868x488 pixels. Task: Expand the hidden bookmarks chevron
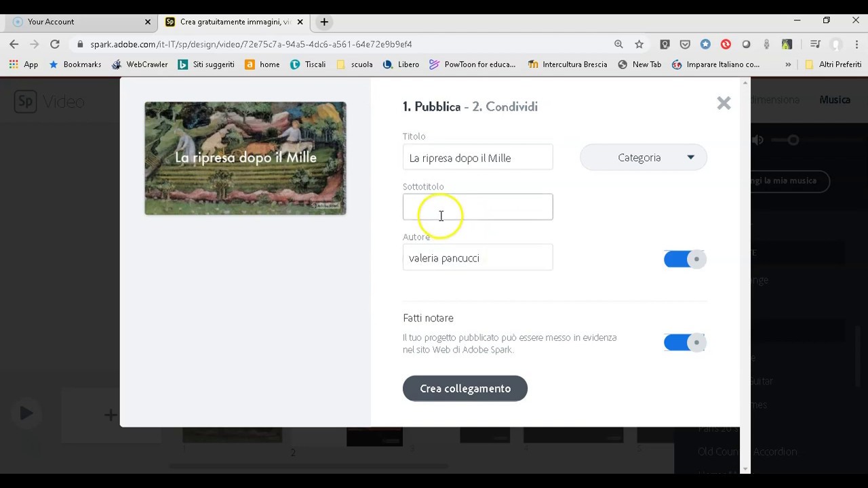[x=788, y=64]
